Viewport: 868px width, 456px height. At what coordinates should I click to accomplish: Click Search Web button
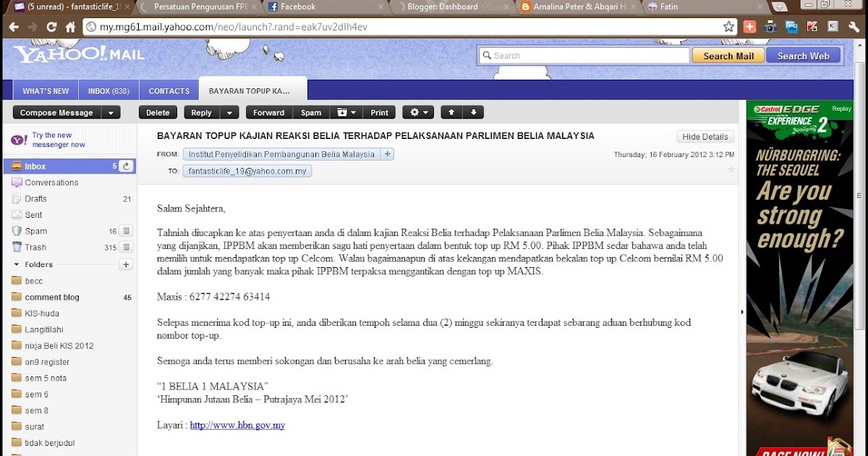(x=803, y=56)
